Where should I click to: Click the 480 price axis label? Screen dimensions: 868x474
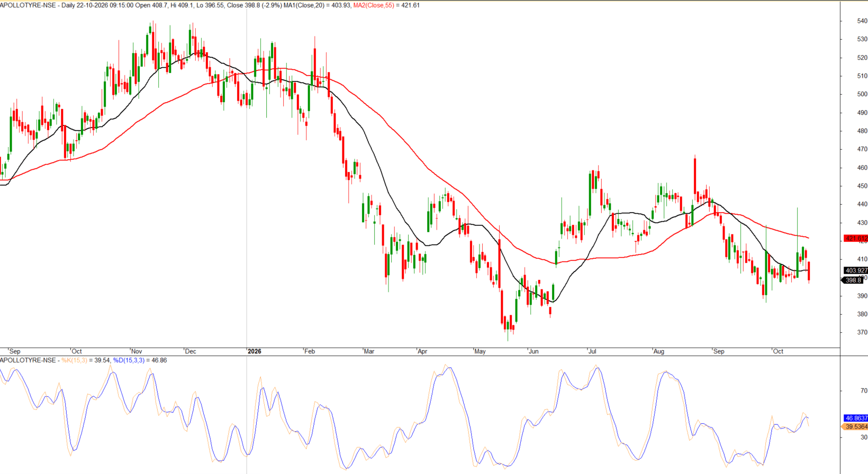click(x=862, y=131)
